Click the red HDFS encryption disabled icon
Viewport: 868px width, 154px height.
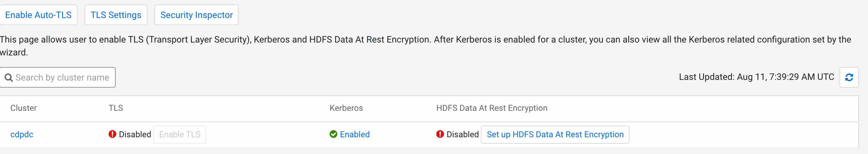click(440, 134)
